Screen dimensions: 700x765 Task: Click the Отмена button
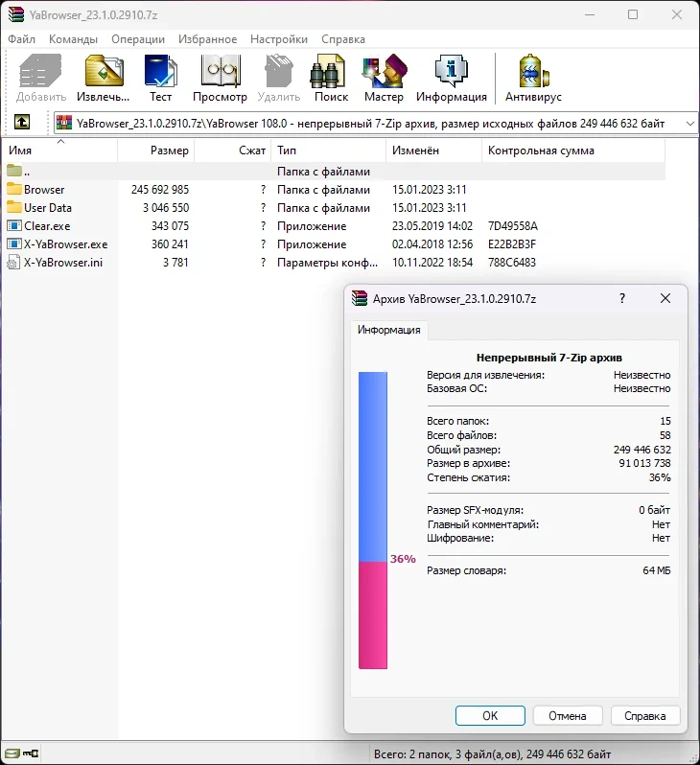[568, 715]
